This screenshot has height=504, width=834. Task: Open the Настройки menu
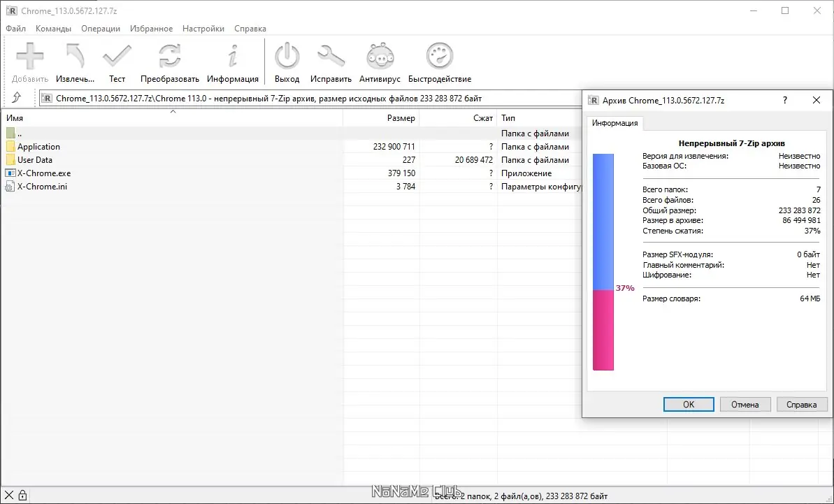(x=203, y=29)
